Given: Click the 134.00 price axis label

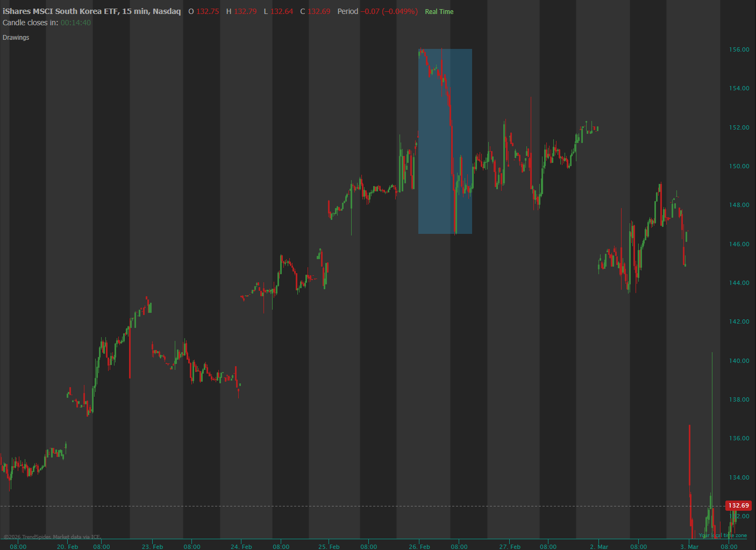Looking at the screenshot, I should [739, 477].
